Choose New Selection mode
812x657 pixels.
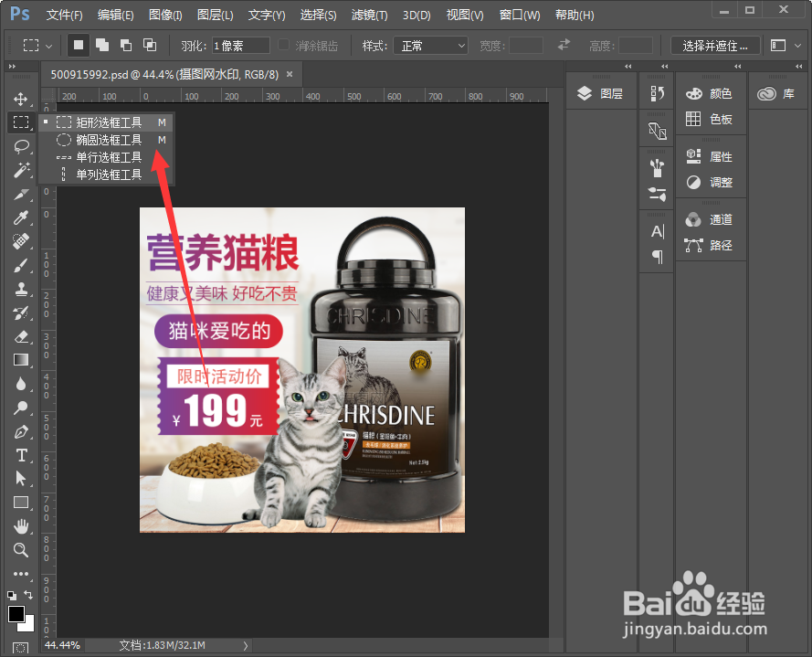pyautogui.click(x=79, y=45)
